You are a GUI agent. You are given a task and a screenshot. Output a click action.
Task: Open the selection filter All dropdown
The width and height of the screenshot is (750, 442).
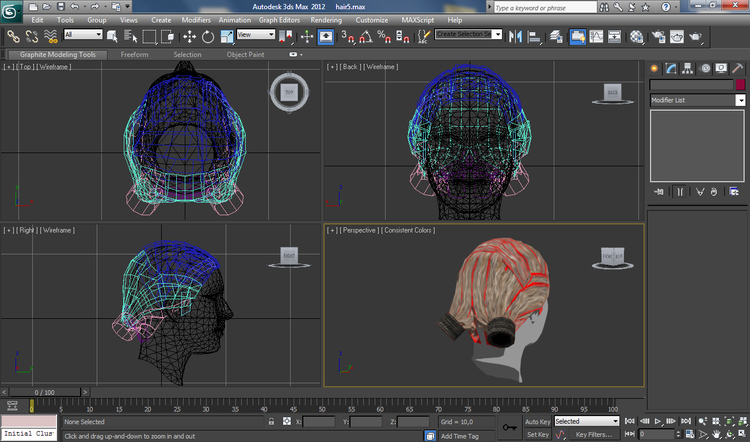83,34
